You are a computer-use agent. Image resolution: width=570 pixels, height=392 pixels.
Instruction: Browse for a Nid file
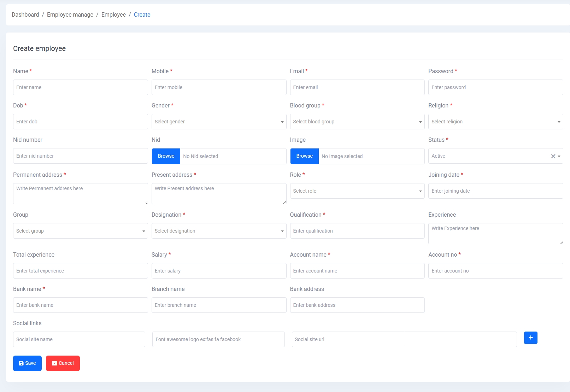coord(166,156)
